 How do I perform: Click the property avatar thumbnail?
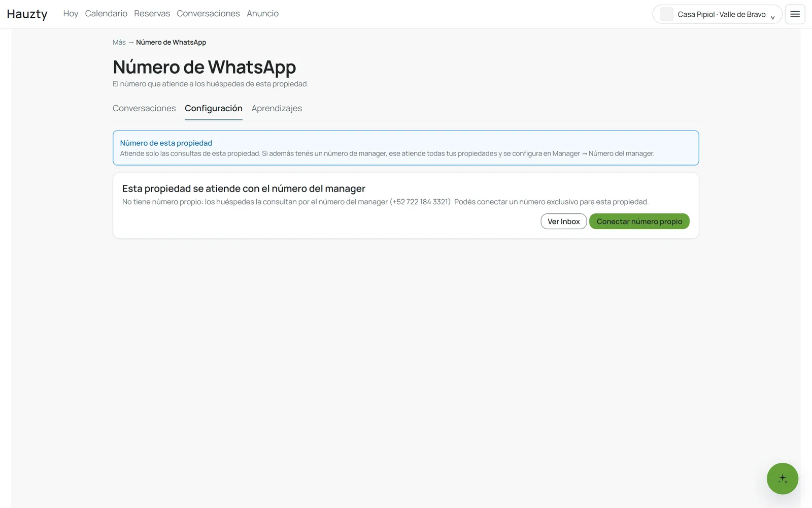[666, 14]
